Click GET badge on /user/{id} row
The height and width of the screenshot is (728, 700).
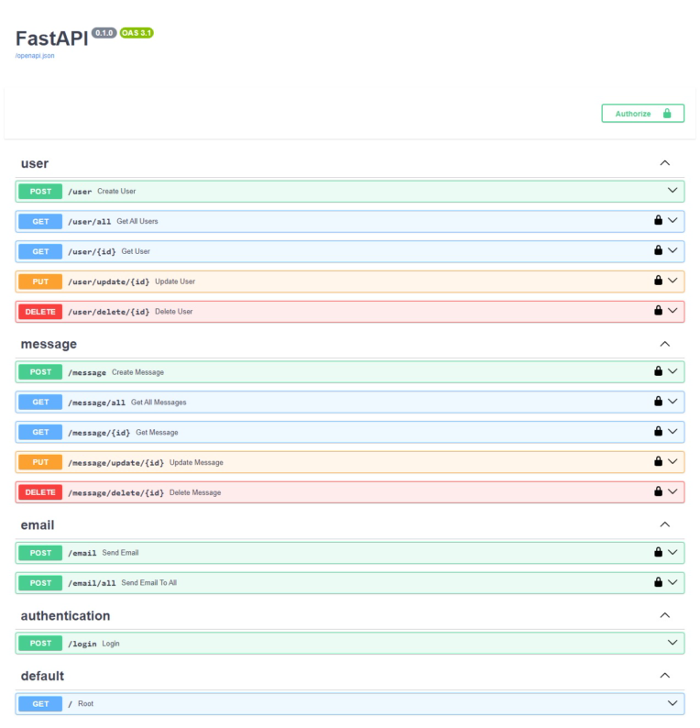(40, 251)
